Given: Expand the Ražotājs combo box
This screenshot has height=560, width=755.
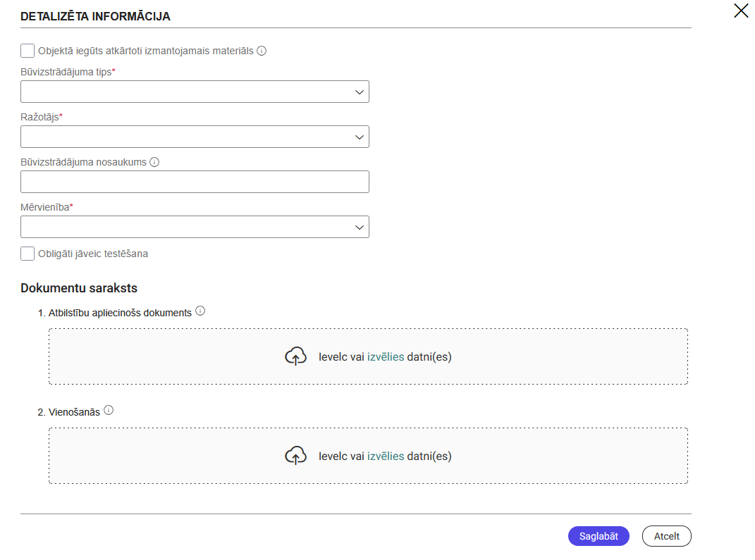Looking at the screenshot, I should point(195,137).
